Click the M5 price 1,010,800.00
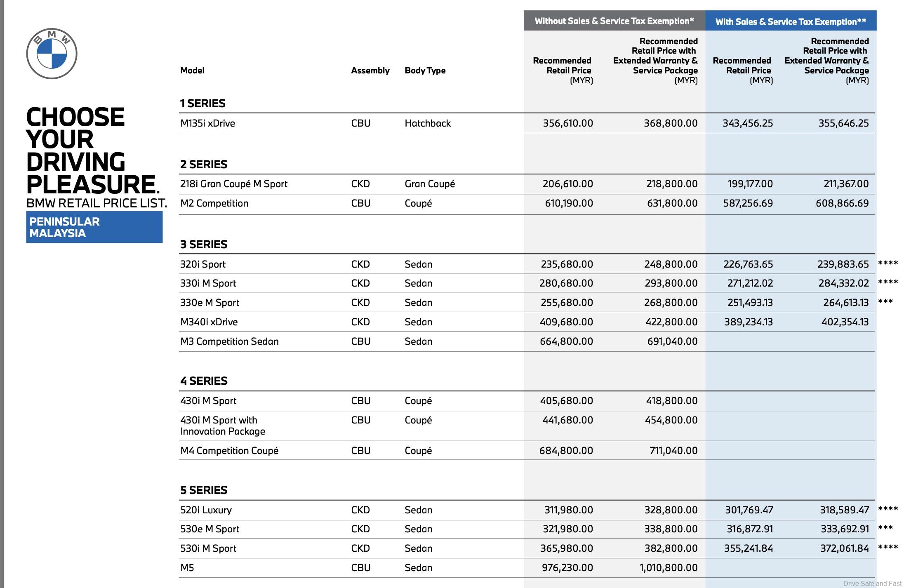This screenshot has width=904, height=588. click(668, 568)
